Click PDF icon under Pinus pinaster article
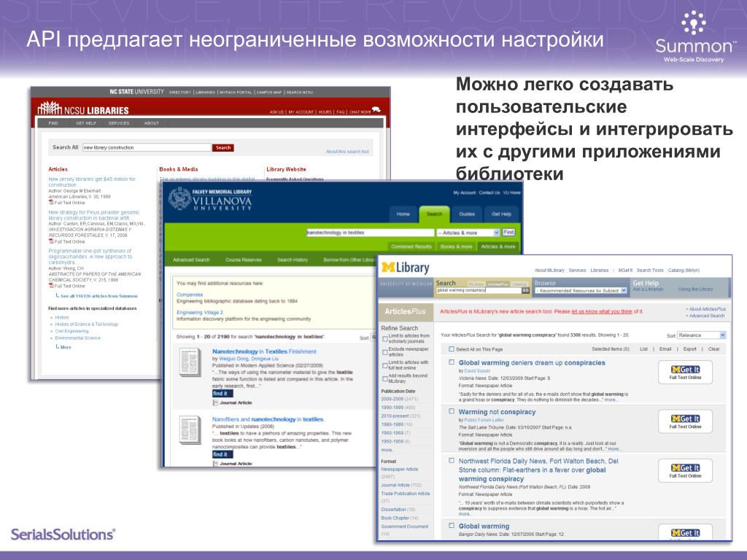Image resolution: width=747 pixels, height=560 pixels. 51,241
